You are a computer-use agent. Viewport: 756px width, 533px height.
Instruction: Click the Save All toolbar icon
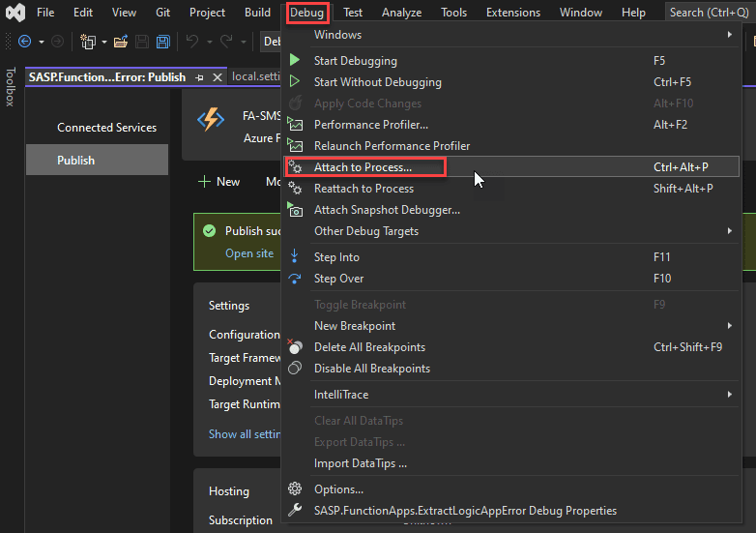162,42
